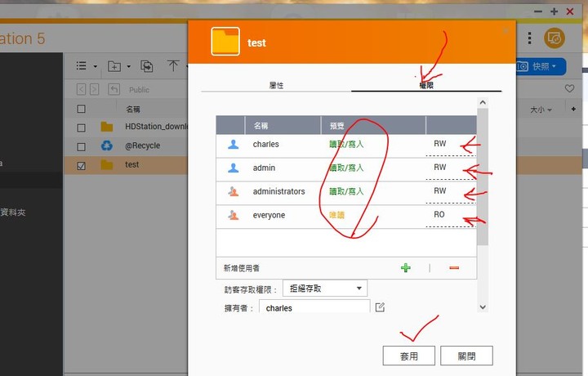
Task: Click the @Recycle bin icon
Action: 107,145
